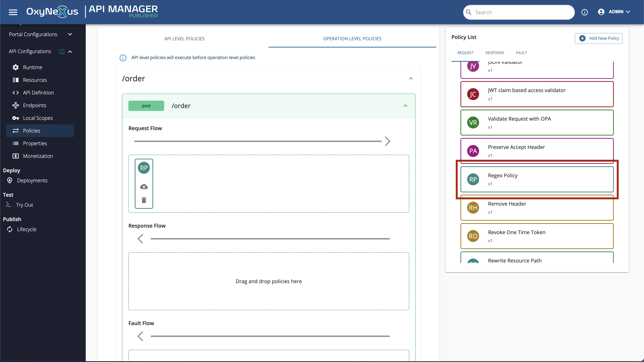Focus the Search input field

point(519,12)
